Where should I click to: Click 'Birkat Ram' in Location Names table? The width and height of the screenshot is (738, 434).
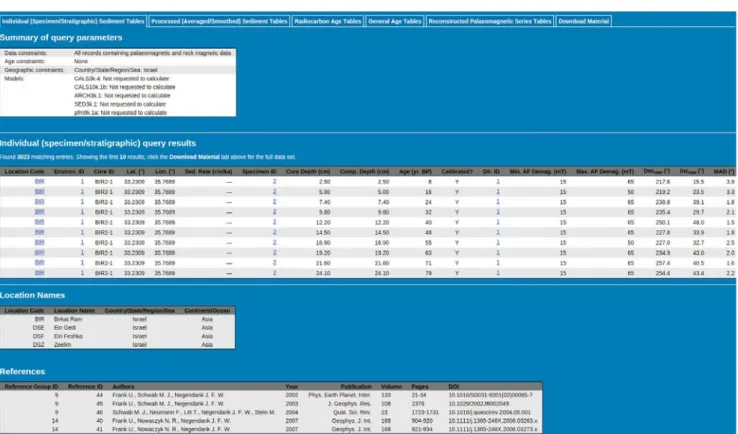(68, 319)
